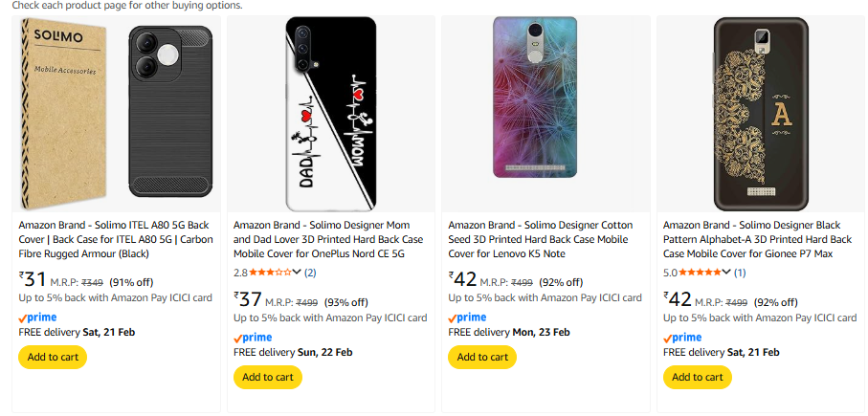View the black carbon fibre case image
868x416 pixels.
pos(173,113)
